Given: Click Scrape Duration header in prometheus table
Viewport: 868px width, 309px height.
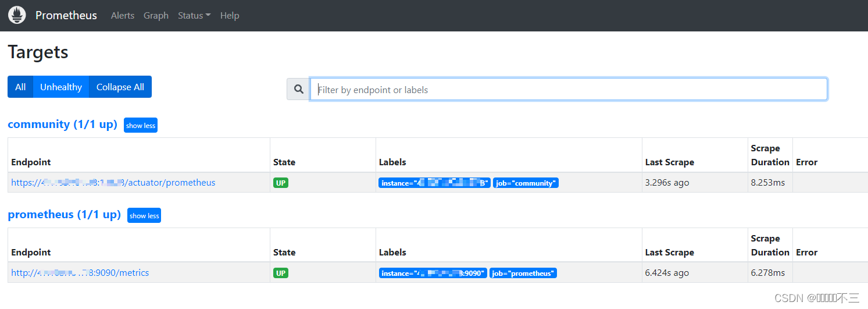Looking at the screenshot, I should click(770, 246).
